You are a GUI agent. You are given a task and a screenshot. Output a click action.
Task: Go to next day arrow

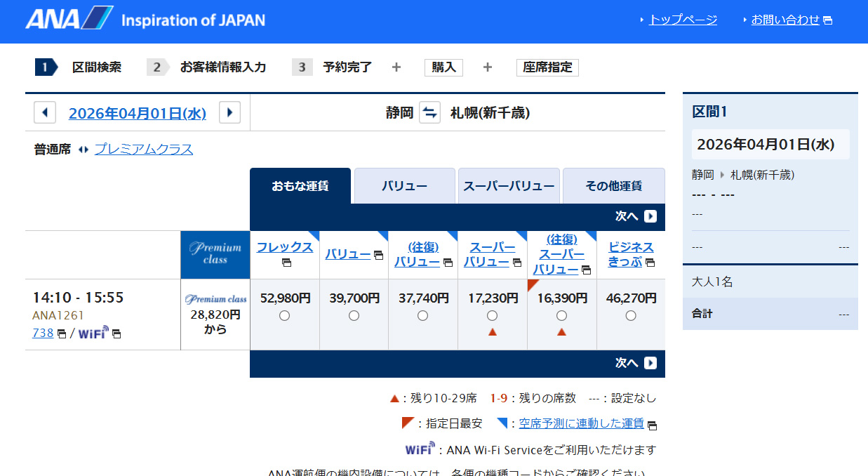click(229, 112)
